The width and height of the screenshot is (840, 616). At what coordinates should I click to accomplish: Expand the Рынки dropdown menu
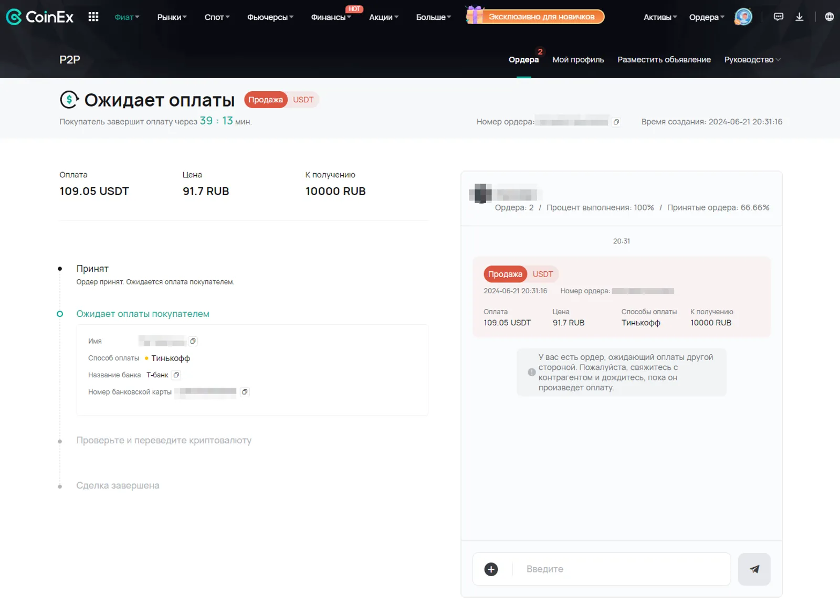[172, 17]
